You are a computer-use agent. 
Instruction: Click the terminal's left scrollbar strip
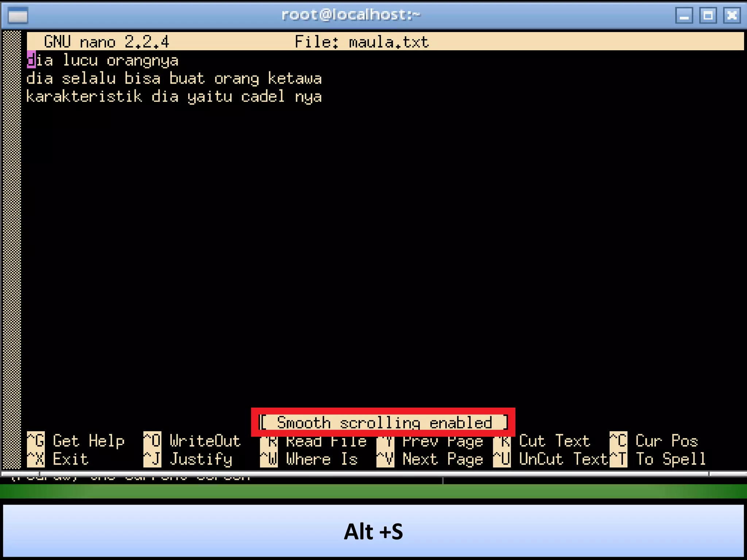[x=12, y=250]
